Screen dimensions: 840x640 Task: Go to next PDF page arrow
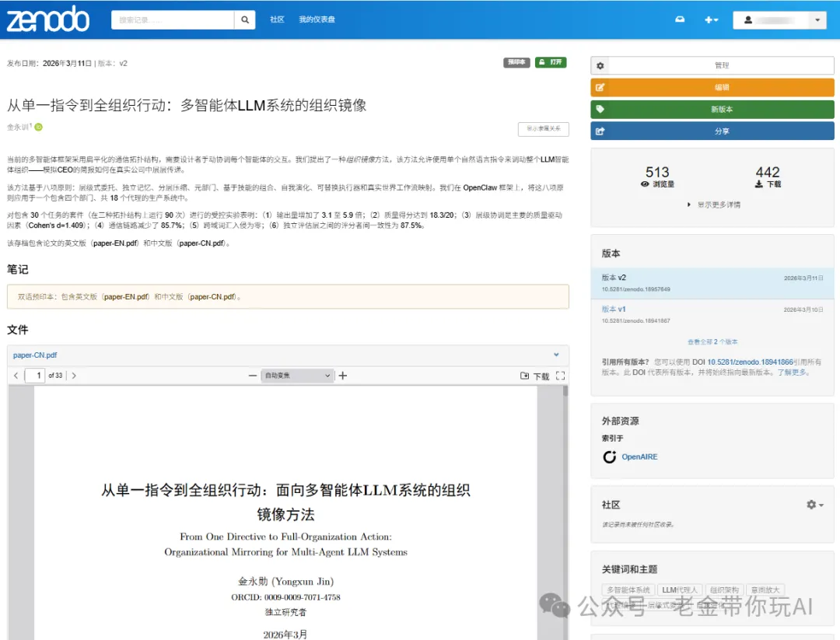(x=74, y=376)
